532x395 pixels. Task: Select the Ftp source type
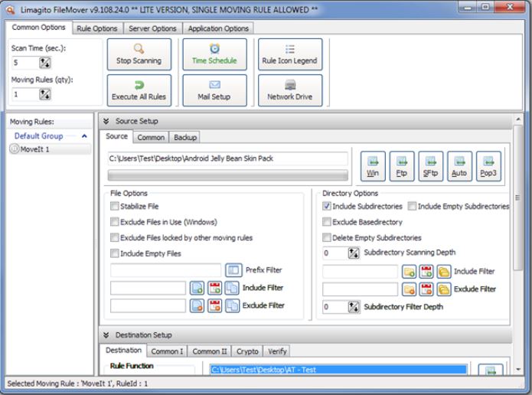click(401, 166)
